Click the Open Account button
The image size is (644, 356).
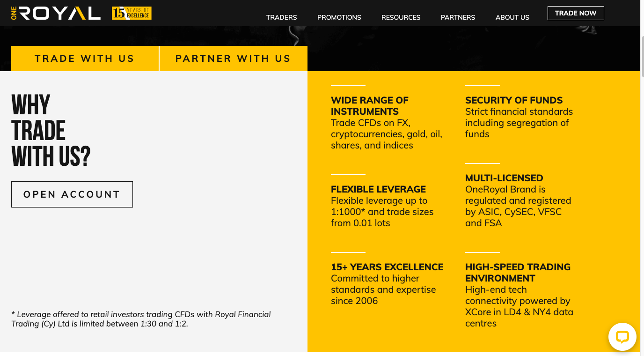(72, 194)
